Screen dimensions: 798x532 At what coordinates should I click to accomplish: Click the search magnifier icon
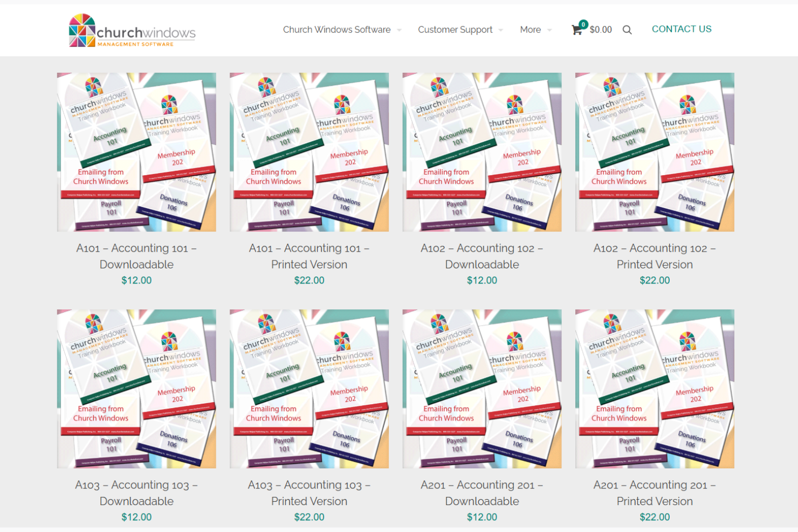click(627, 30)
